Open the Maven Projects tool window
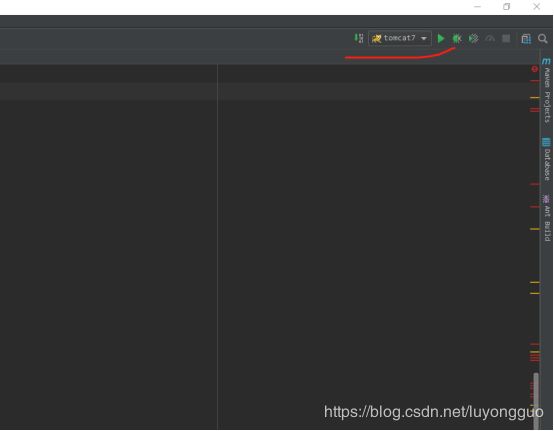554x431 pixels. point(547,91)
